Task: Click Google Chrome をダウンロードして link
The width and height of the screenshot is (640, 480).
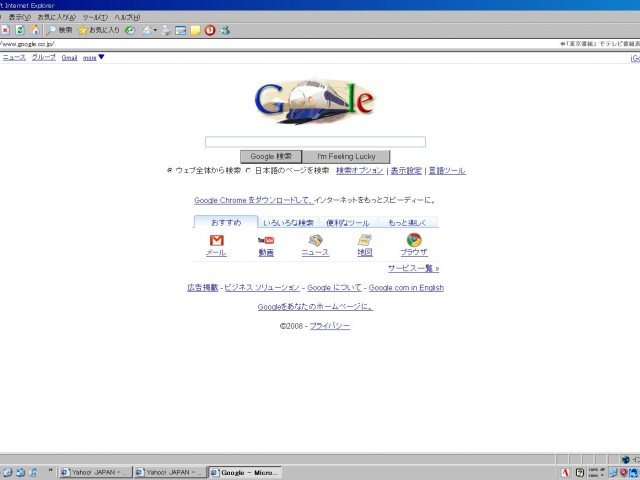Action: click(x=254, y=200)
